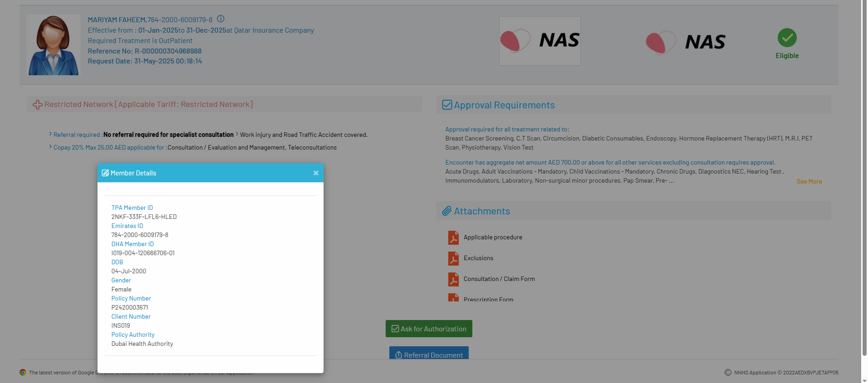
Task: Click the Restricted Network tariff heading
Action: pyautogui.click(x=149, y=104)
